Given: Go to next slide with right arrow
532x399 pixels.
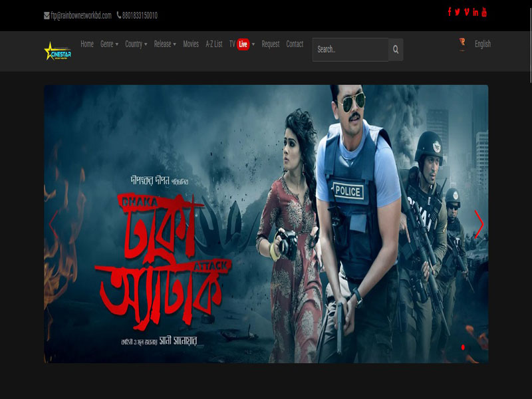Looking at the screenshot, I should pyautogui.click(x=479, y=224).
